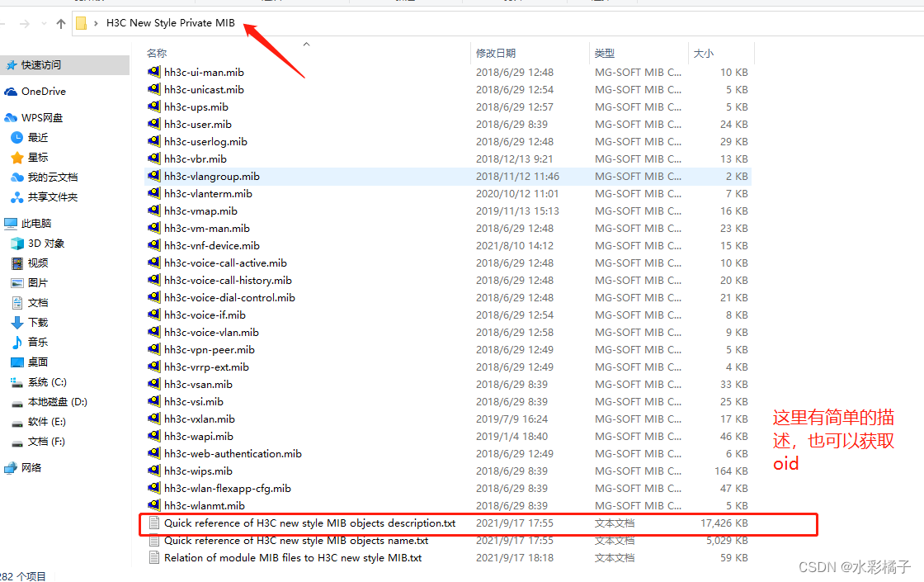Image resolution: width=924 pixels, height=582 pixels.
Task: Click the hh3c-vbr.mib file icon
Action: click(x=153, y=159)
